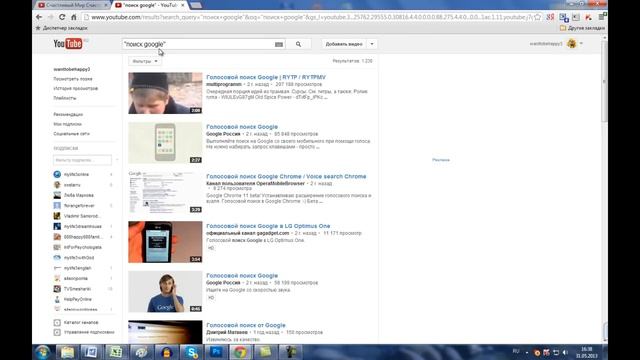Open Другие закладки folder
Viewport: 640px width, 360px height.
(x=582, y=28)
